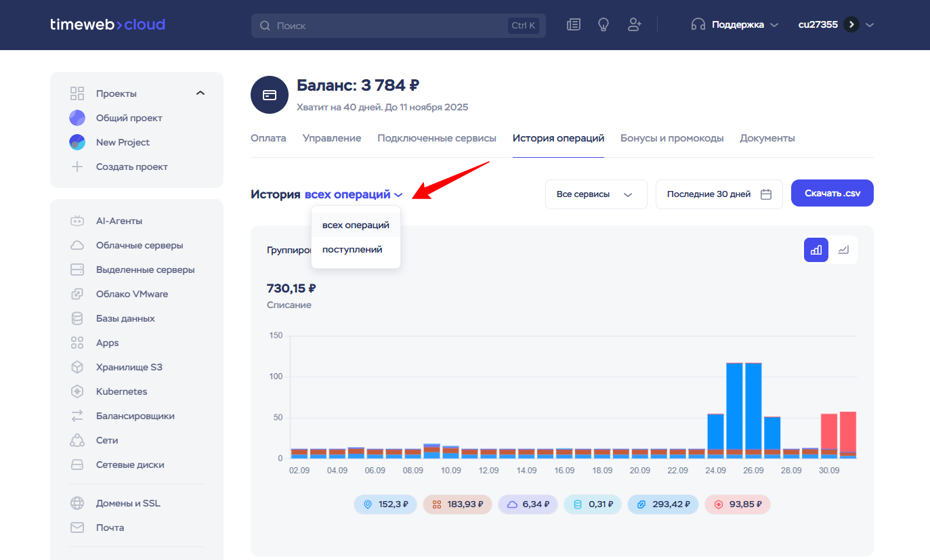Open the AI-Агенты sidebar section
Viewport: 930px width, 560px height.
pyautogui.click(x=119, y=221)
